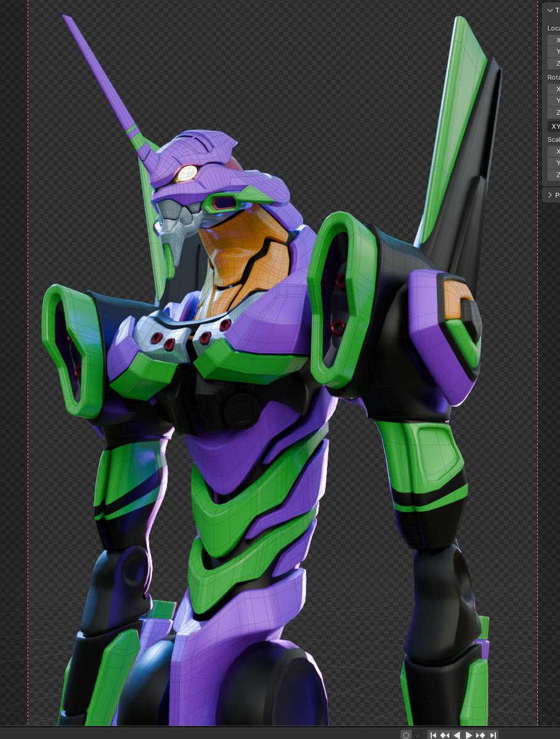Jump to the start frame
The width and height of the screenshot is (560, 739).
point(433,735)
